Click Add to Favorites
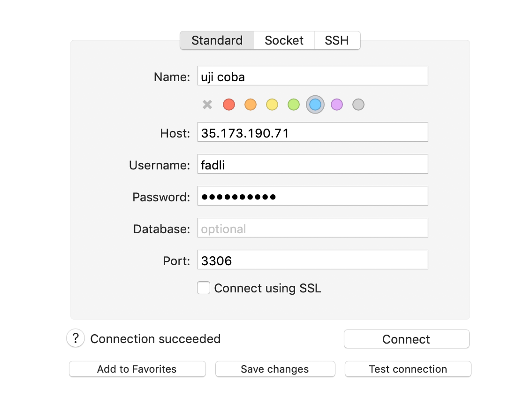Image resolution: width=532 pixels, height=398 pixels. coord(137,369)
